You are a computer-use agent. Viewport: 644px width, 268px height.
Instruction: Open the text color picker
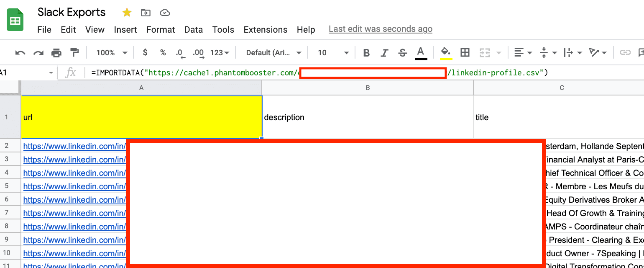point(421,53)
